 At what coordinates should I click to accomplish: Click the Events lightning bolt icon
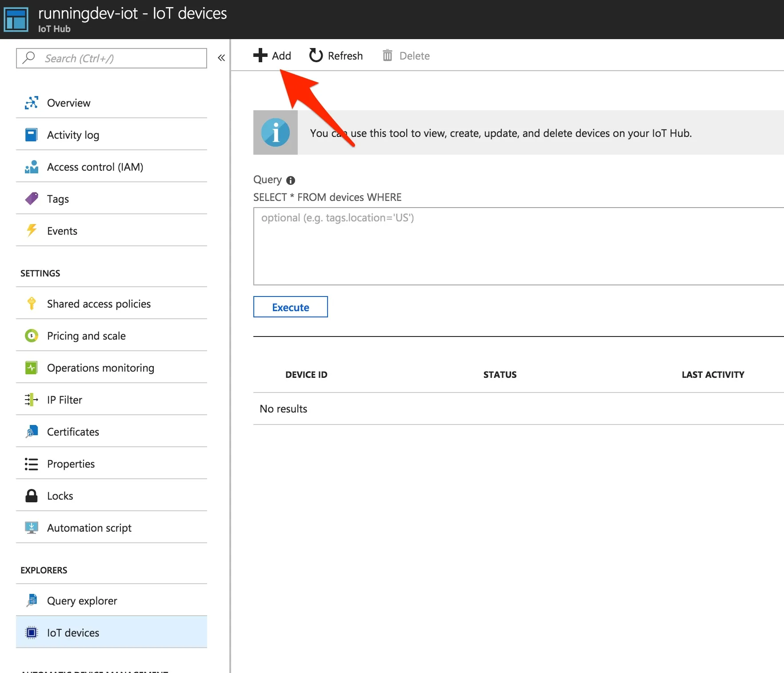point(32,231)
